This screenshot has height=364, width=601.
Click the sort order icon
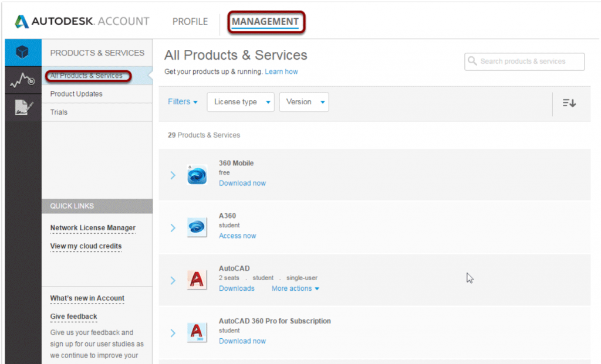click(x=569, y=103)
